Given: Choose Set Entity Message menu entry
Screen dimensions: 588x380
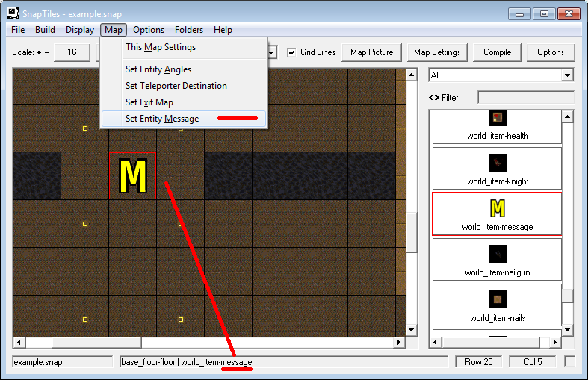Looking at the screenshot, I should [x=162, y=119].
